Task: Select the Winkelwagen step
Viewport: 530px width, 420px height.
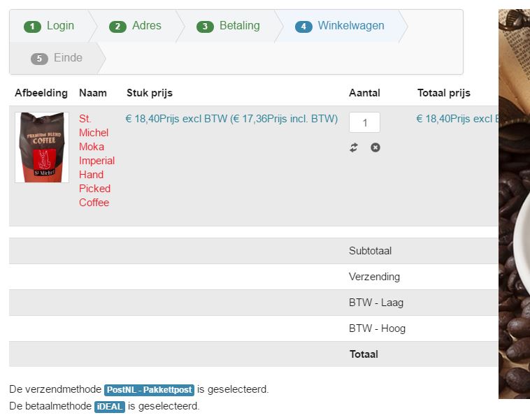Action: 340,26
